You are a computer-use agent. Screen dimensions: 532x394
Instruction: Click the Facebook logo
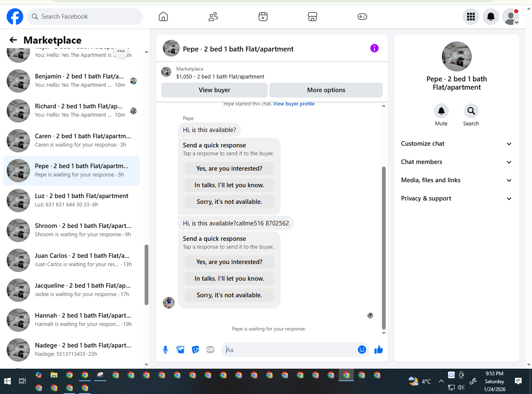point(15,17)
